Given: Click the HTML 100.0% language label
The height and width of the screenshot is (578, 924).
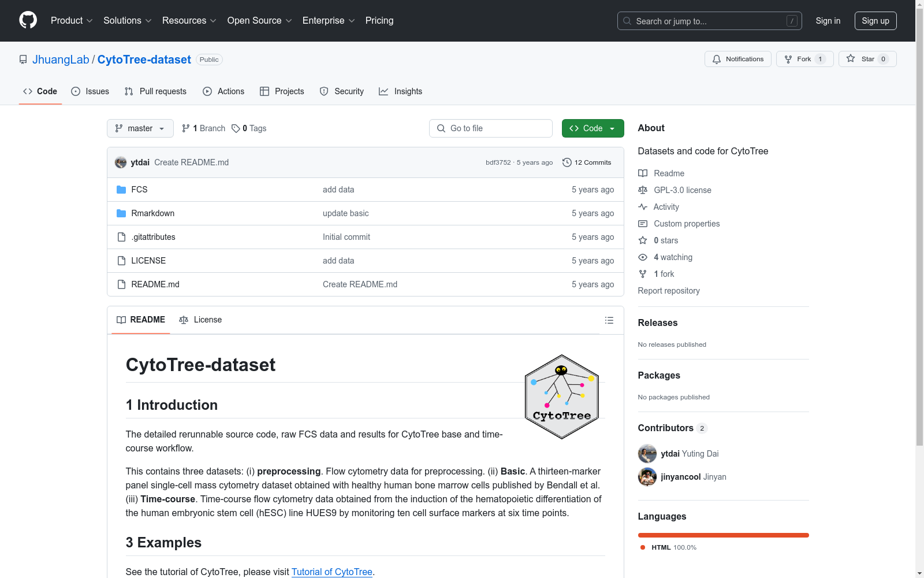Looking at the screenshot, I should tap(669, 547).
